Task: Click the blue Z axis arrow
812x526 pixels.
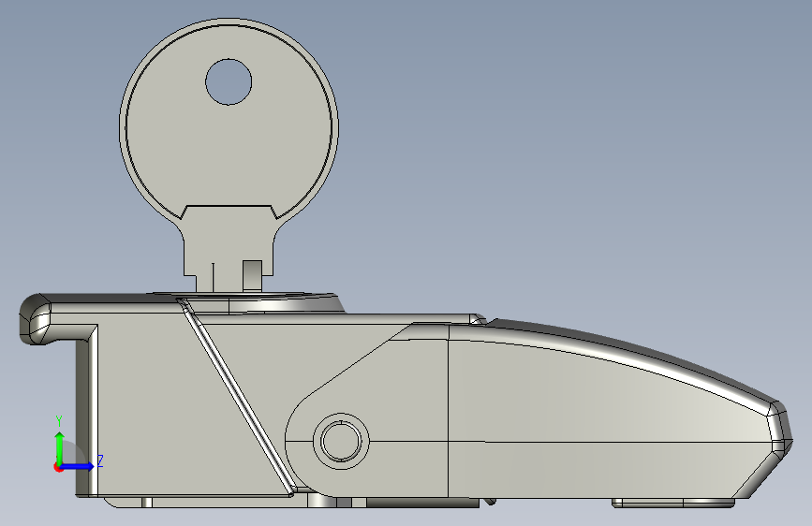Action: (80, 466)
